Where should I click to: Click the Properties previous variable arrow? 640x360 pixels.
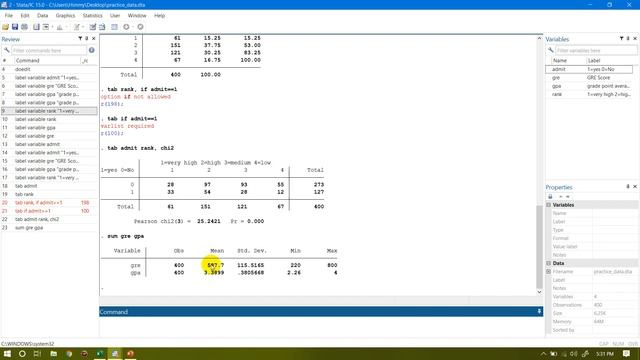coord(560,196)
